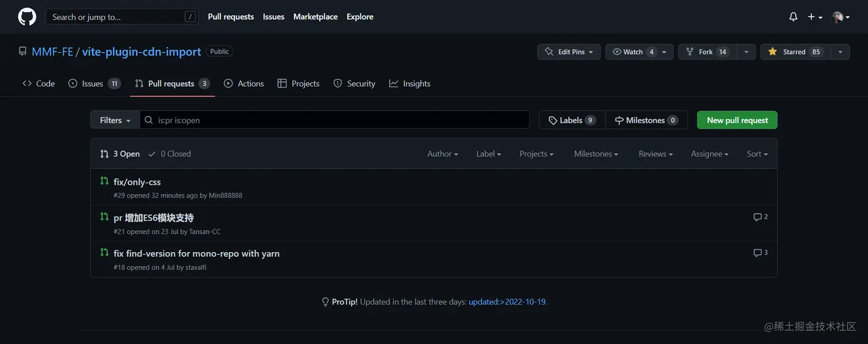868x344 pixels.
Task: Click the open pull request icon beside fix/only-css
Action: [x=104, y=181]
